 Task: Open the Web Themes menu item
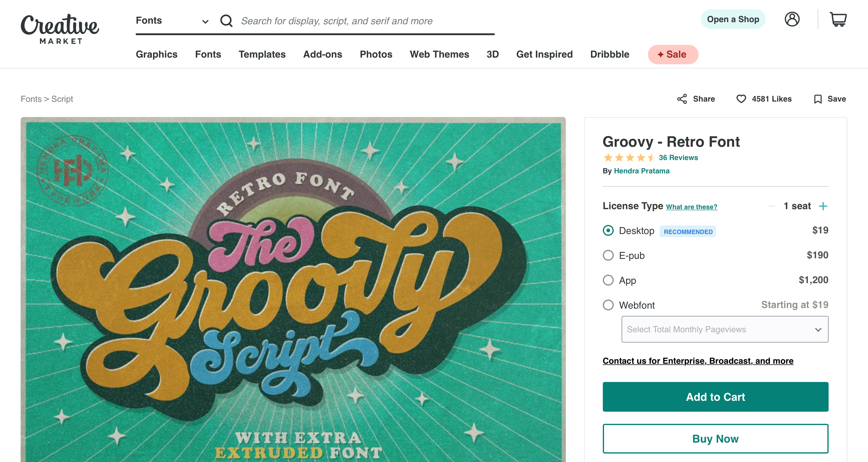click(x=439, y=54)
